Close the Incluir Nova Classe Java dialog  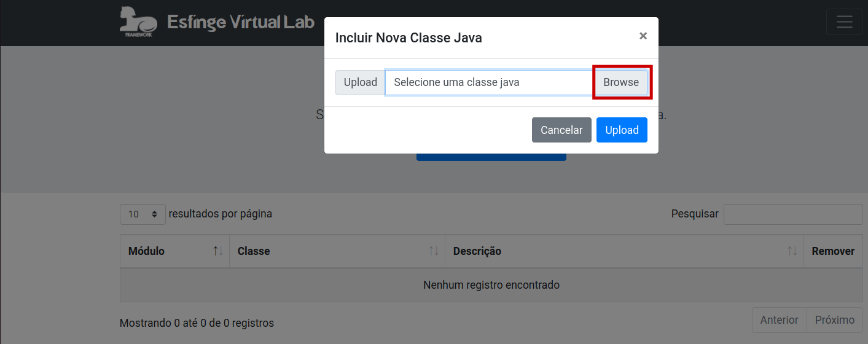click(643, 36)
